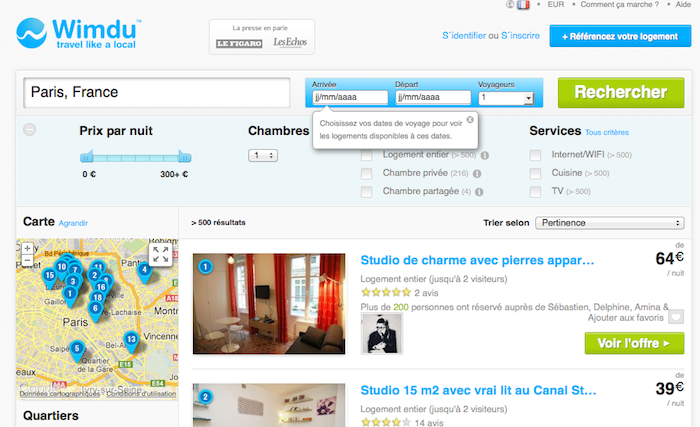Open Studio de charme avec pierres listing title
700x427 pixels.
point(477,260)
